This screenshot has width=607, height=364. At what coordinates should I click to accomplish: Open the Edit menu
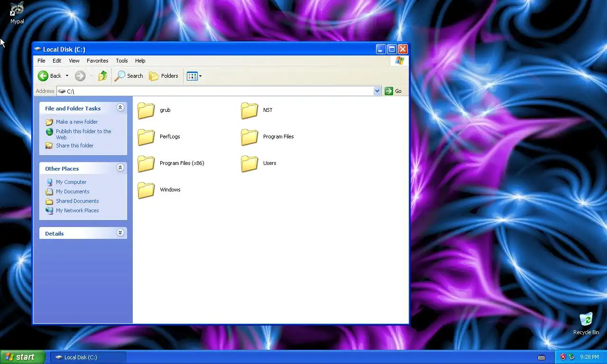[x=57, y=61]
